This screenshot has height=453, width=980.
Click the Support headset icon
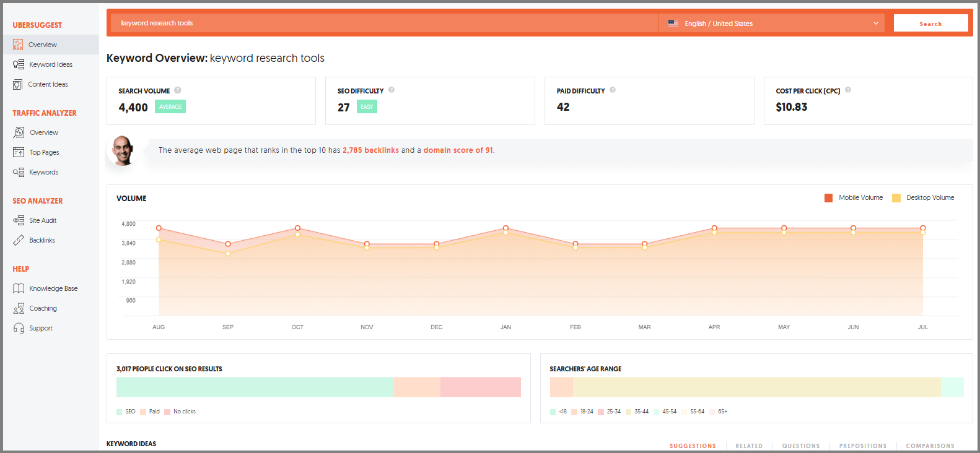coord(19,328)
